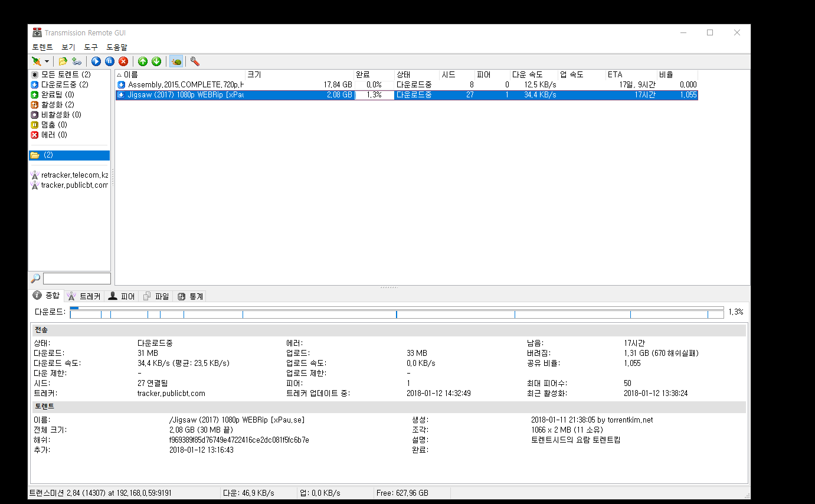Open settings with the wrench icon
Image resolution: width=815 pixels, height=504 pixels.
[x=195, y=61]
